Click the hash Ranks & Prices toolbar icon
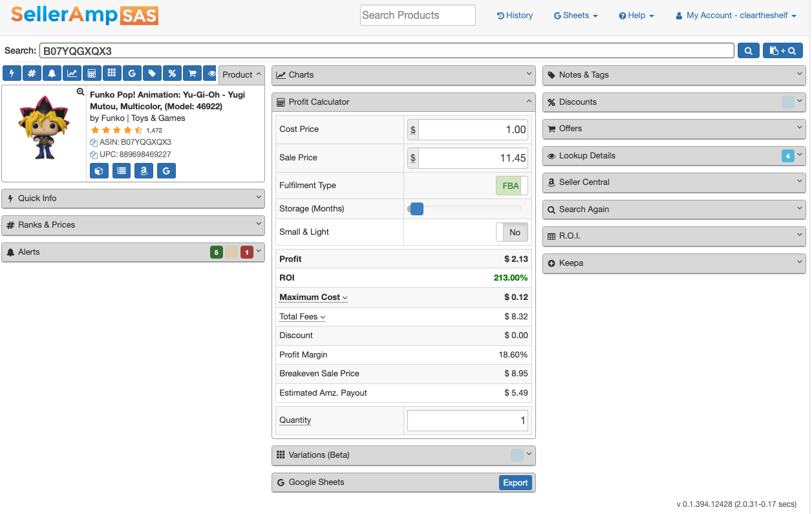812x514 pixels. [x=32, y=74]
